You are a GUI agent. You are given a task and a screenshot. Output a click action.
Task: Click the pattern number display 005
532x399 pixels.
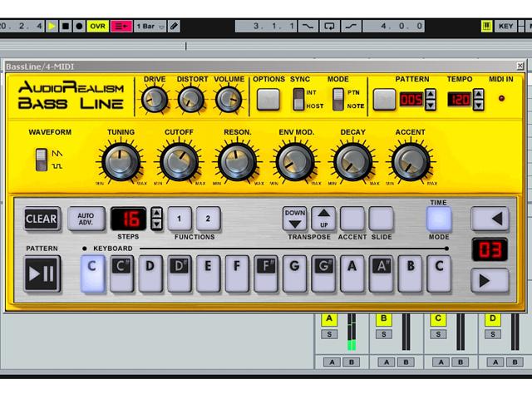tap(411, 100)
